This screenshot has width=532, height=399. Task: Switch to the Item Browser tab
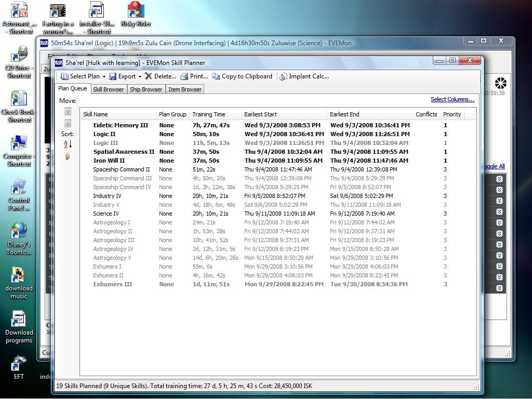[x=184, y=89]
